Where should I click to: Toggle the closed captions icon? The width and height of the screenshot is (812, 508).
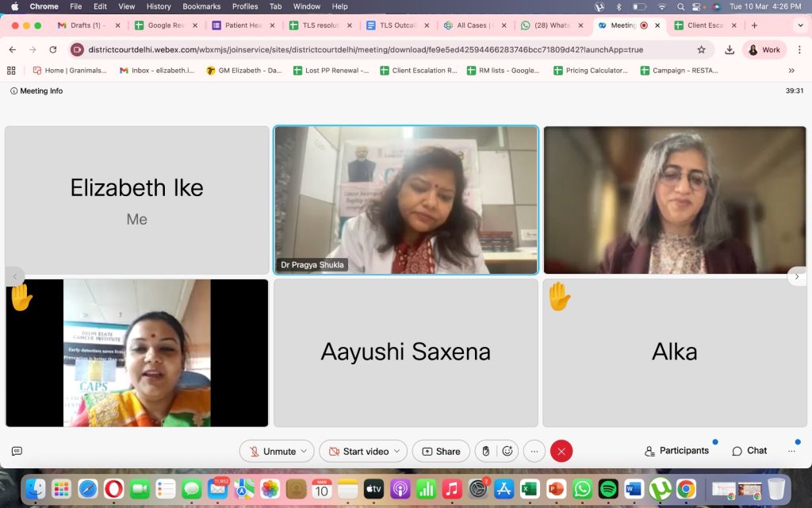pos(17,452)
